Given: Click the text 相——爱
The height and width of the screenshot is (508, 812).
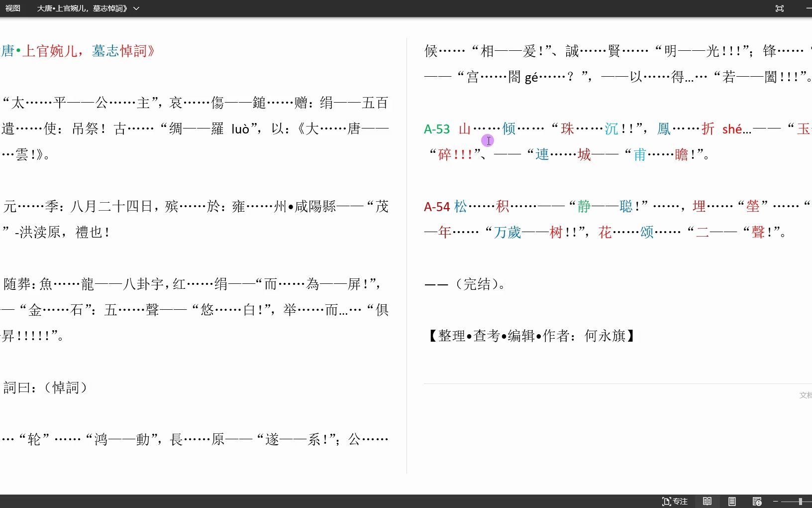Looking at the screenshot, I should click(x=508, y=51).
